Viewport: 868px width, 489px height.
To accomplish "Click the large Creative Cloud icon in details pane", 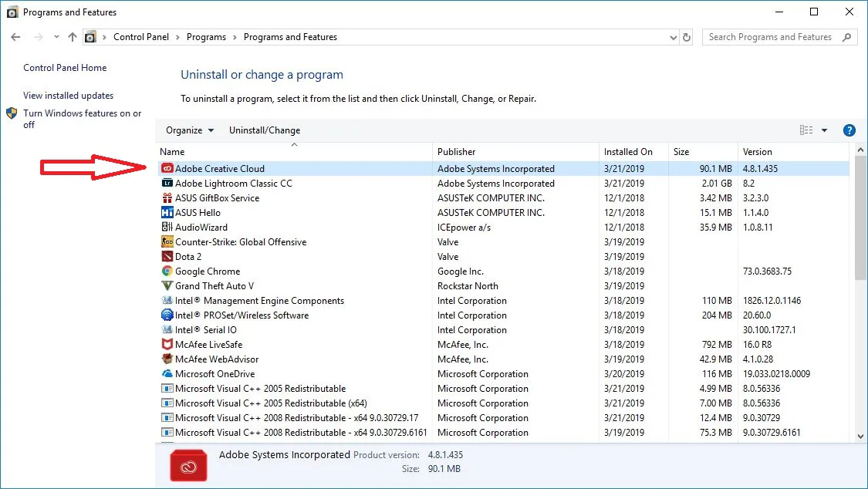I will (189, 465).
